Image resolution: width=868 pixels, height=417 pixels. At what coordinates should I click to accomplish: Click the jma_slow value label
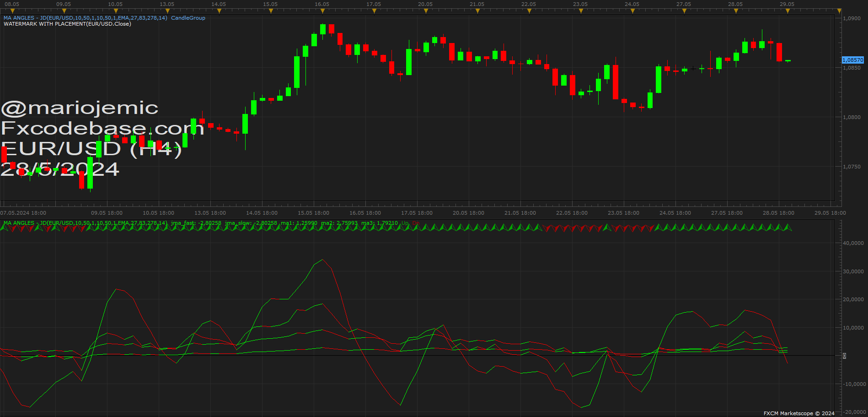251,223
